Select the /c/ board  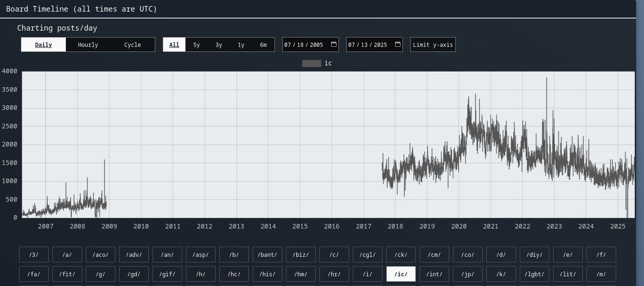coord(334,254)
